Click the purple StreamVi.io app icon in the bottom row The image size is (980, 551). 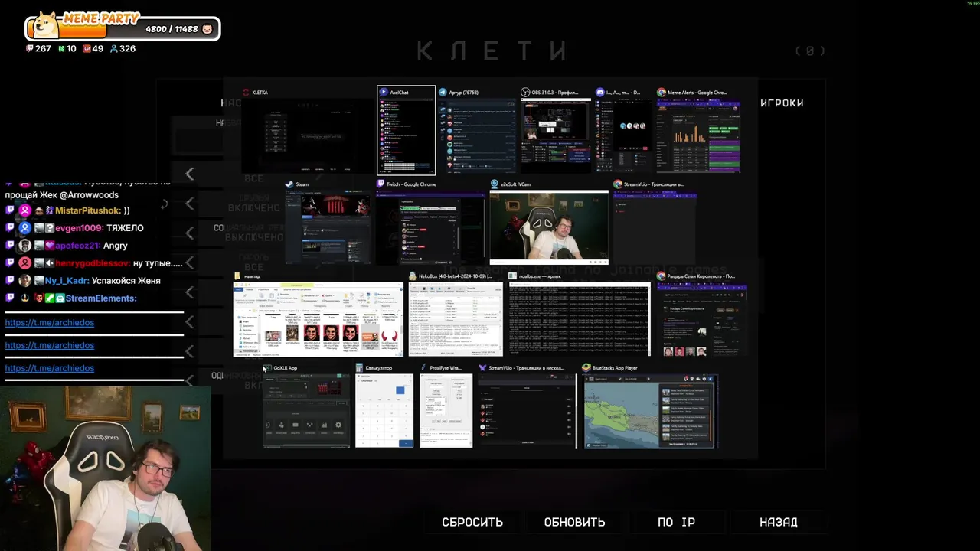pos(482,368)
